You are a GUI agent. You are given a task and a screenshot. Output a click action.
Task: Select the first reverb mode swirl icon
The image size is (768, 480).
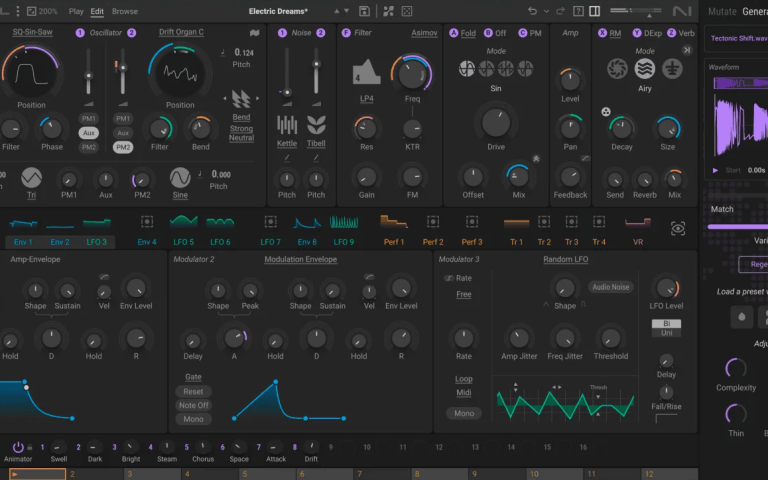[x=617, y=69]
